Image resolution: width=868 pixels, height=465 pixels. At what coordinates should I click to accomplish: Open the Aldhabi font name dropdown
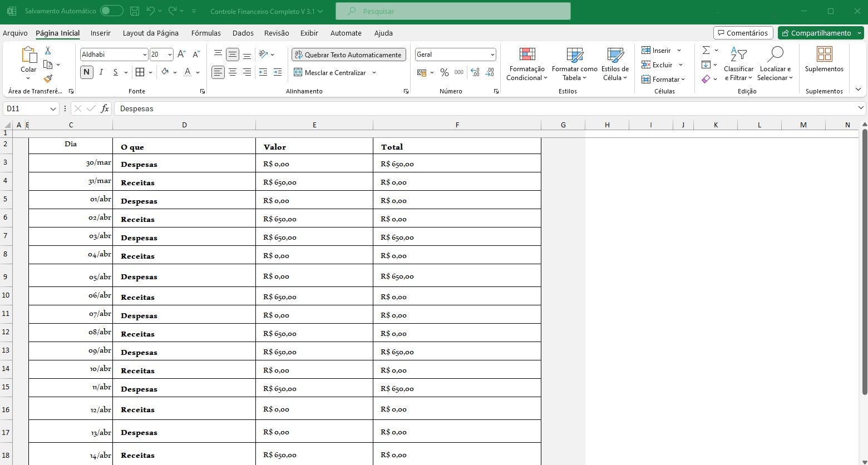145,55
